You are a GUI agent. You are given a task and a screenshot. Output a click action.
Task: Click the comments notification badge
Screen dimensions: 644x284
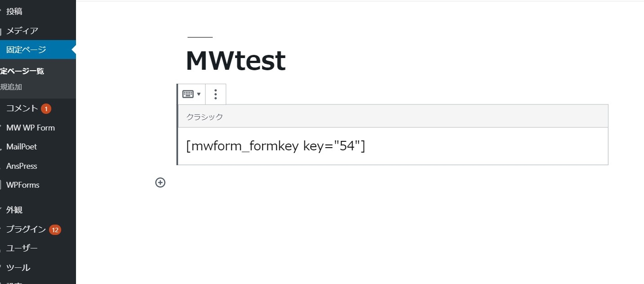(x=46, y=108)
